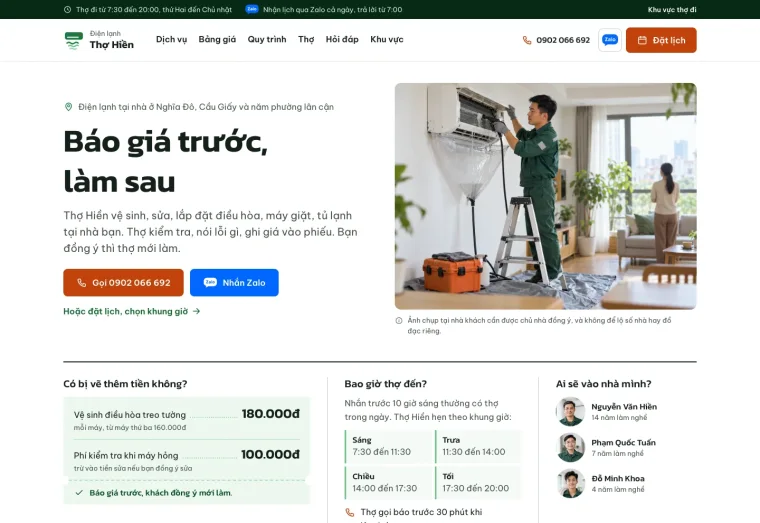The height and width of the screenshot is (523, 760).
Task: Select Thợ in navigation
Action: click(x=306, y=40)
